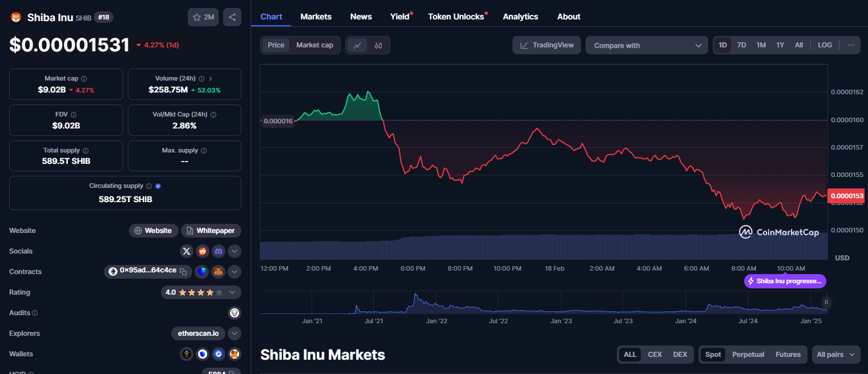Switch to the Chart tab

tap(271, 17)
